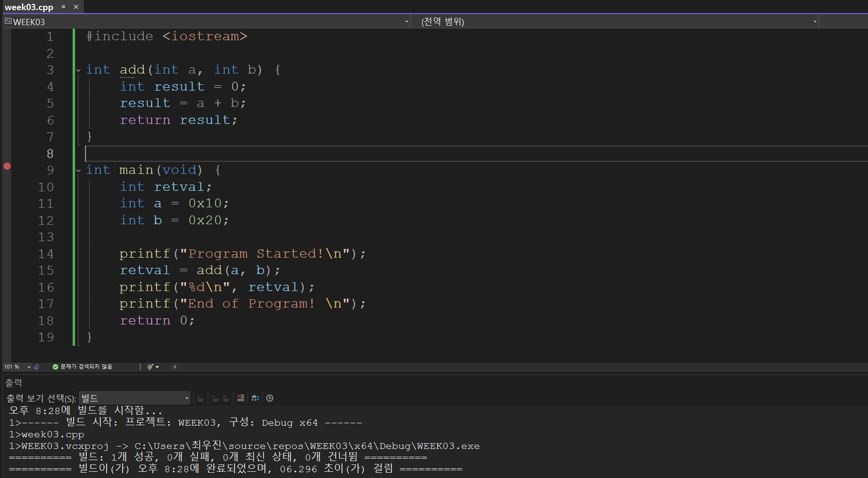Toggle timestamps clock icon in output panel
Viewport: 868px width, 478px height.
click(x=270, y=398)
